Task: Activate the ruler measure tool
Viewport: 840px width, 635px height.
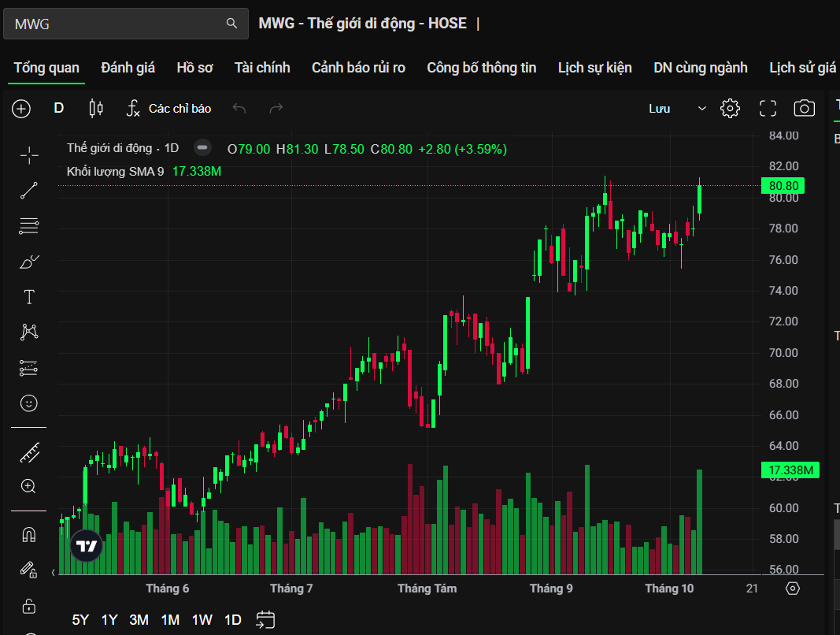Action: point(29,452)
